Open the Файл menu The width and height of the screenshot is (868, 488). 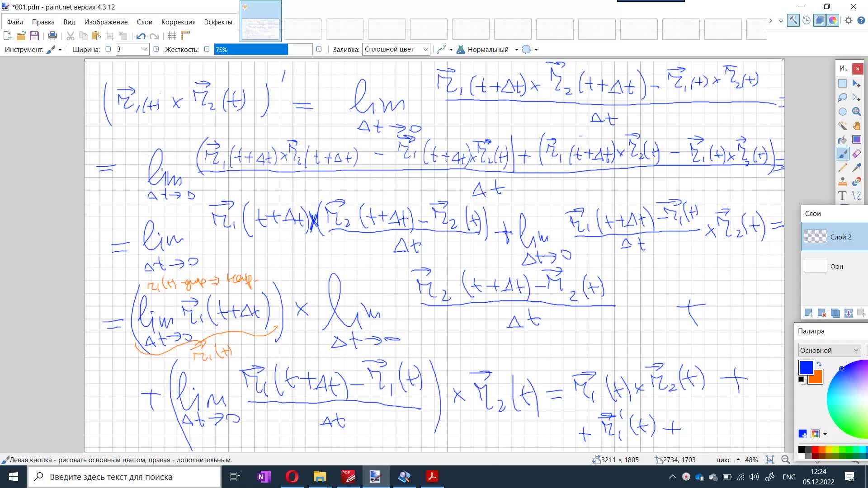(15, 22)
